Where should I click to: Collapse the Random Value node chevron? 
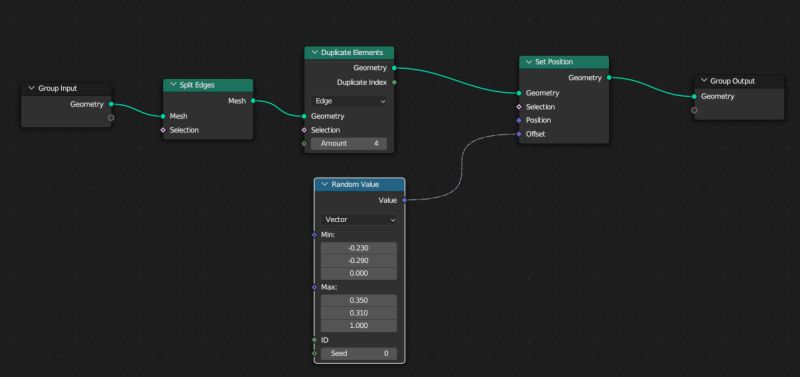(x=324, y=184)
